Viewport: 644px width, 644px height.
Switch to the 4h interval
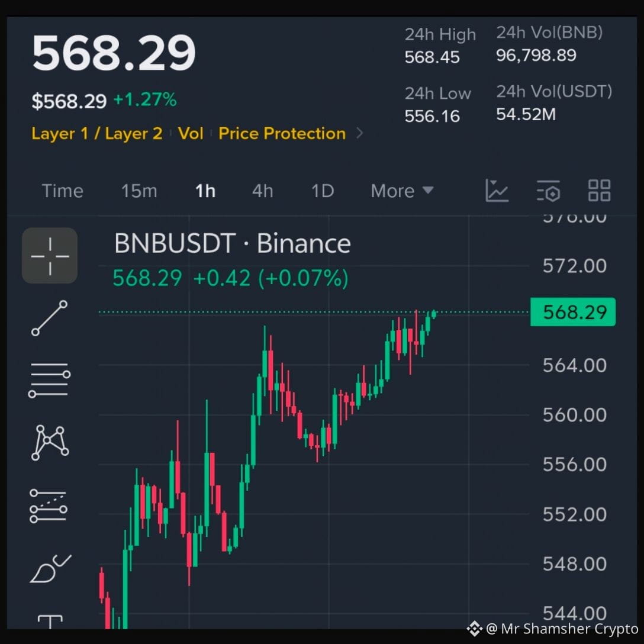tap(262, 191)
